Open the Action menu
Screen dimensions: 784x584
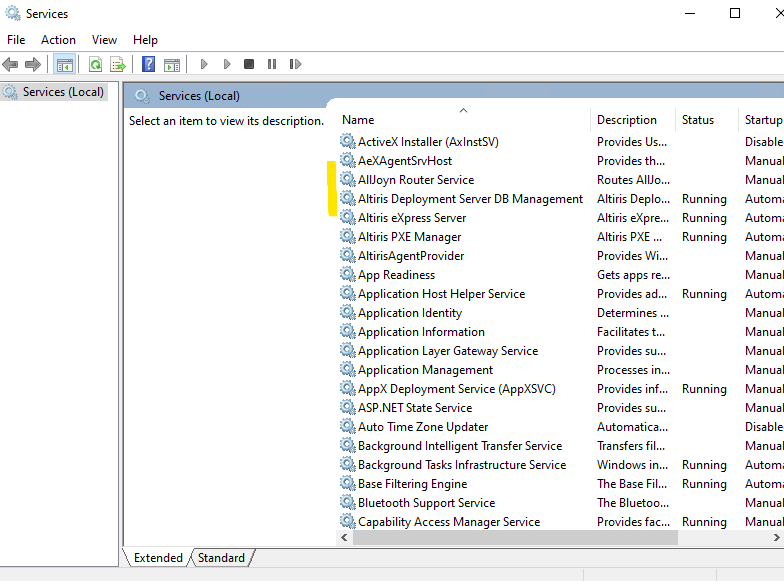pos(58,40)
